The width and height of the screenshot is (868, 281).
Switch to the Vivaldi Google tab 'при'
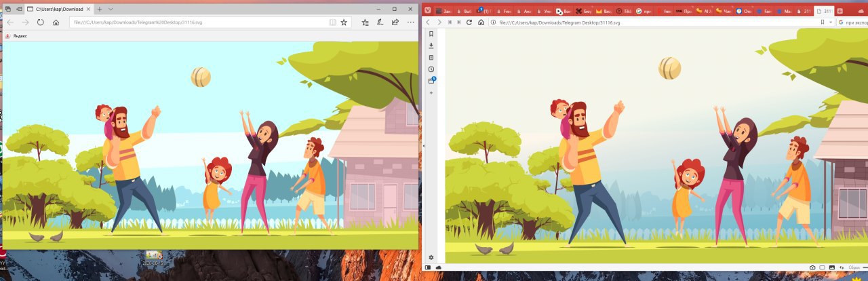pos(643,11)
